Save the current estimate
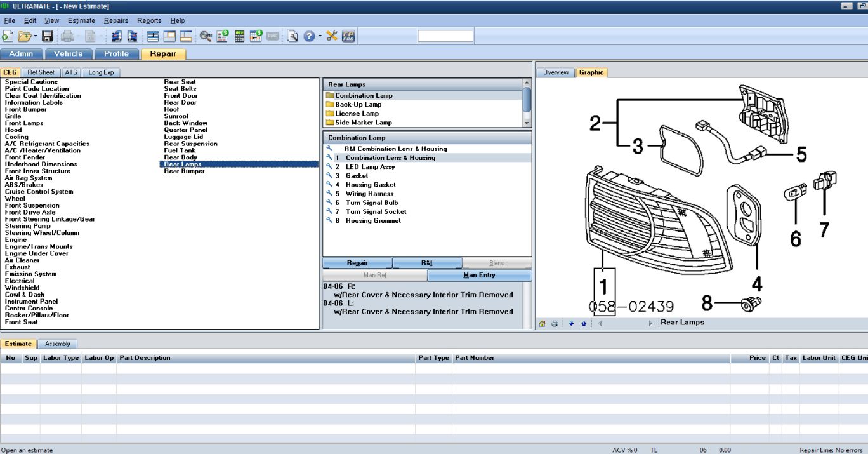The height and width of the screenshot is (454, 868). pyautogui.click(x=46, y=36)
